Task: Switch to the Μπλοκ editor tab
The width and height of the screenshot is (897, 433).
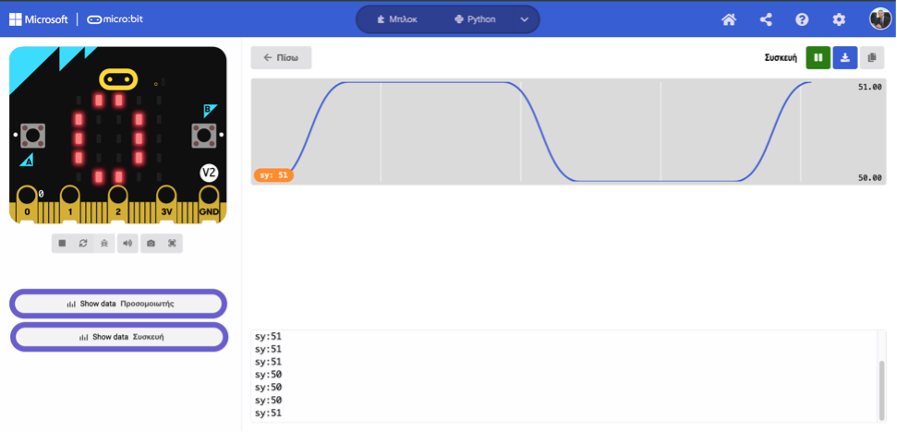Action: 397,19
